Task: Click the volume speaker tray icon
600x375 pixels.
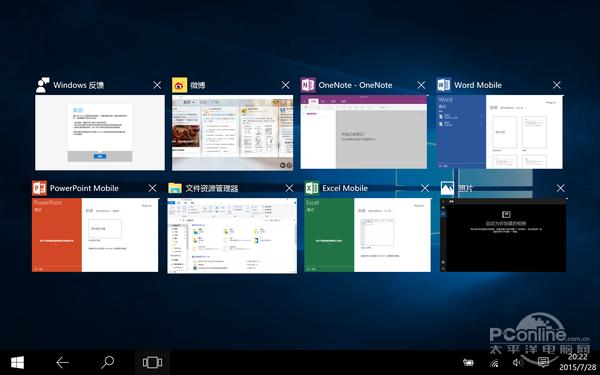Action: [517, 362]
